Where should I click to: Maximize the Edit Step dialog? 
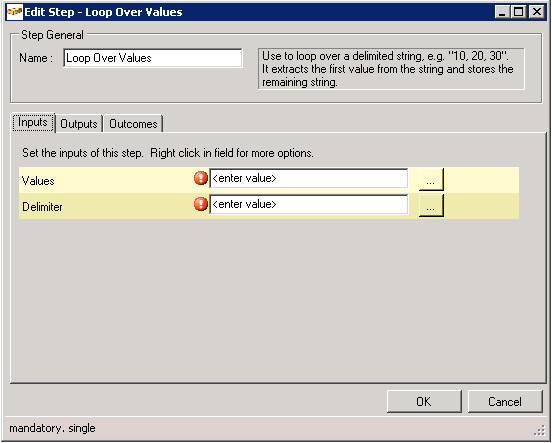[x=518, y=12]
